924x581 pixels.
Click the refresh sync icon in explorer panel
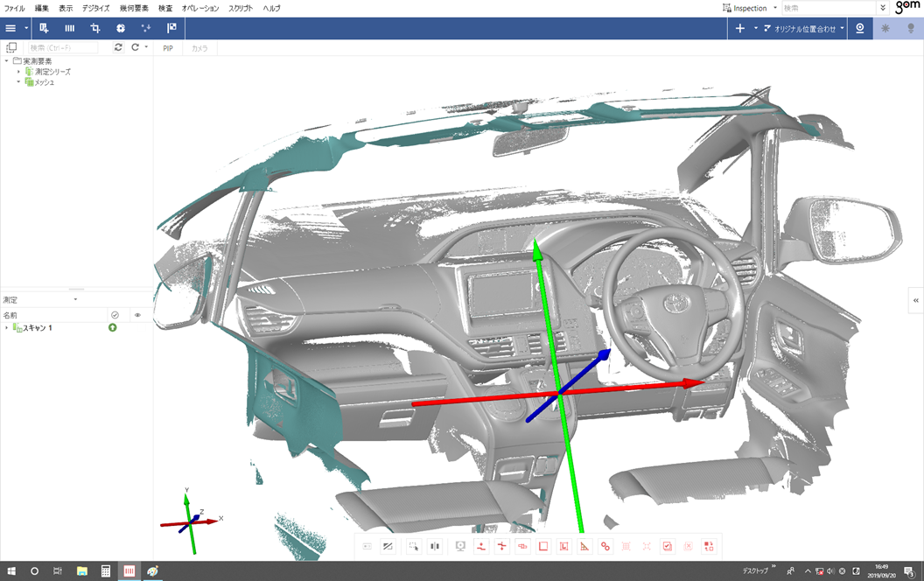pos(118,47)
